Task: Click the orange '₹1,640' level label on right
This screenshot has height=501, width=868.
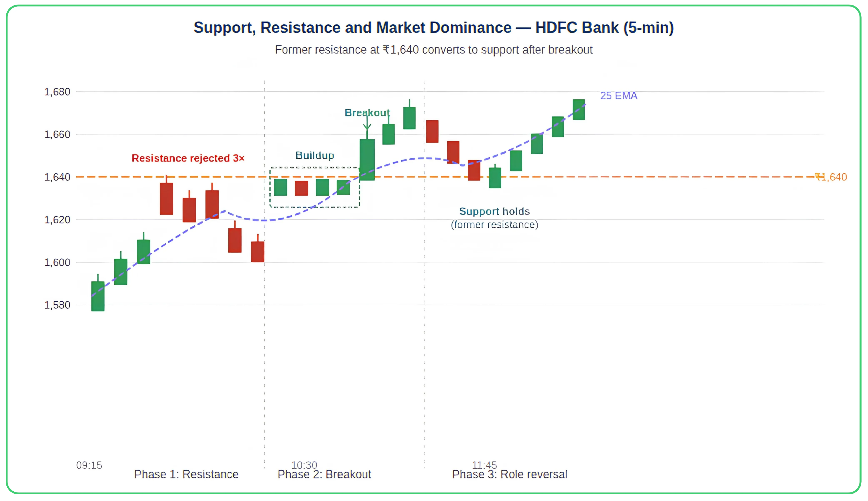Action: [x=831, y=177]
